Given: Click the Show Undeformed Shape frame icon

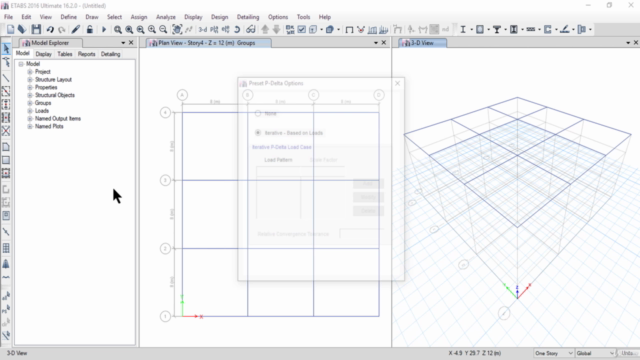Looking at the screenshot, I should tap(349, 29).
